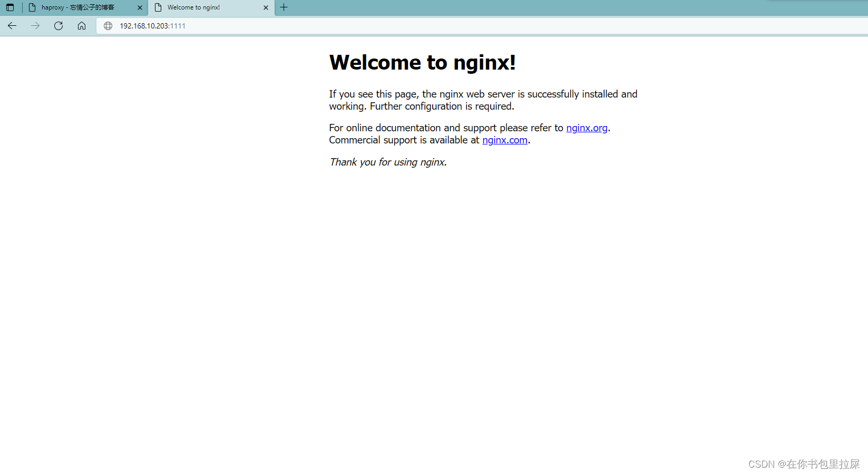868x474 pixels.
Task: Close the Welcome to nginx! tab
Action: point(266,7)
